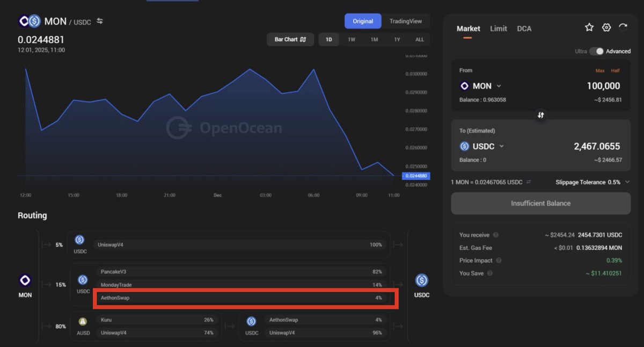The image size is (644, 347).
Task: Click USDC destination node in routing
Action: pos(422,280)
